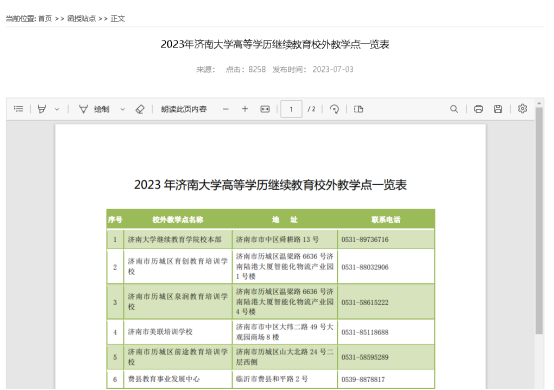The height and width of the screenshot is (390, 554).
Task: Select address 济南市市中区大纬二路49号 cell
Action: (285, 332)
